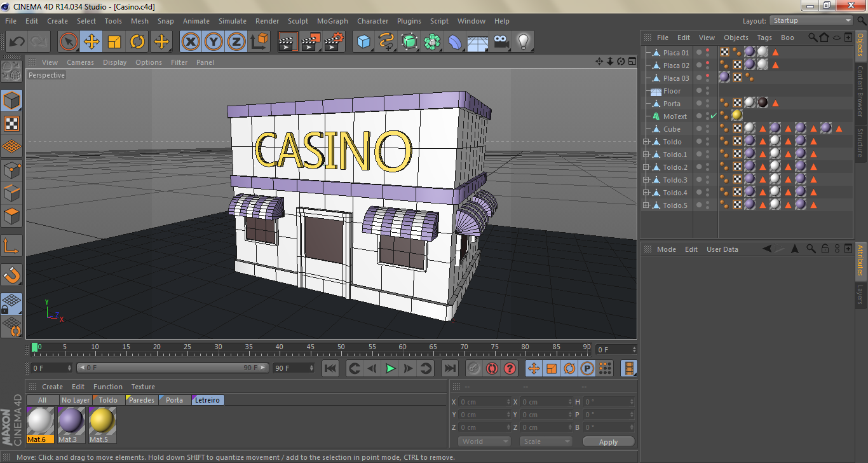This screenshot has height=463, width=868.
Task: Enable the Y axis lock icon
Action: (x=213, y=41)
